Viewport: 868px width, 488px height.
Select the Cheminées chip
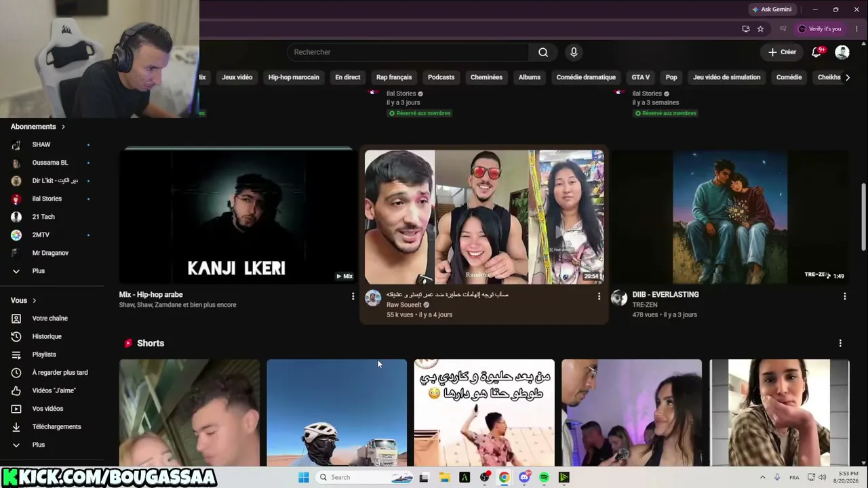click(x=486, y=77)
